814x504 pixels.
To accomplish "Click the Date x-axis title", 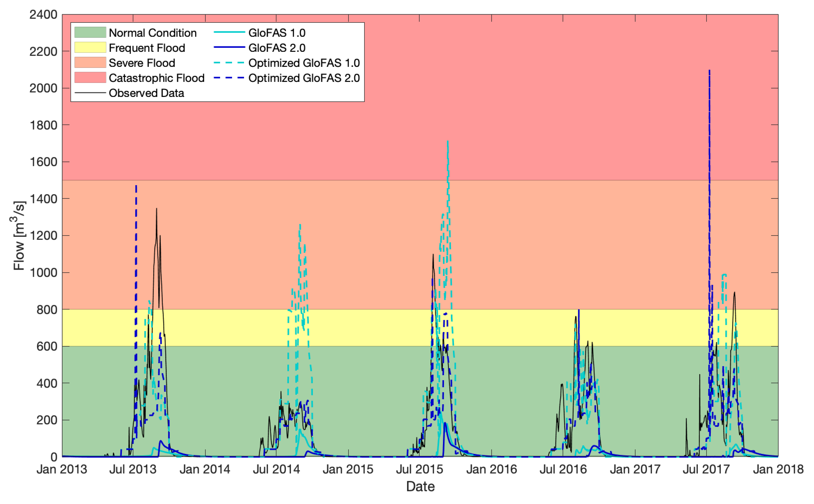I will click(x=420, y=487).
